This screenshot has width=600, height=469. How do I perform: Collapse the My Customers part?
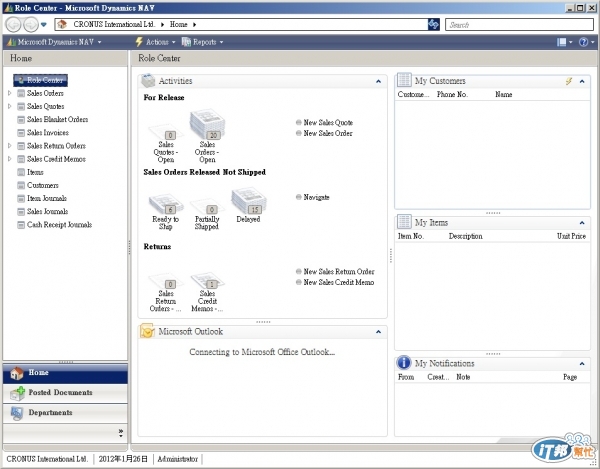[582, 81]
